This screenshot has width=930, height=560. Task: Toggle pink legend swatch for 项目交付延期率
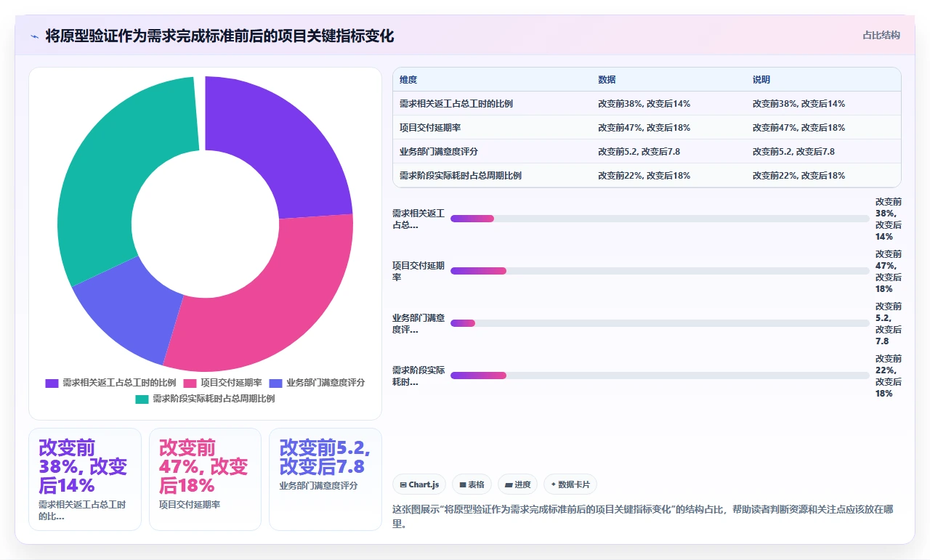click(190, 383)
